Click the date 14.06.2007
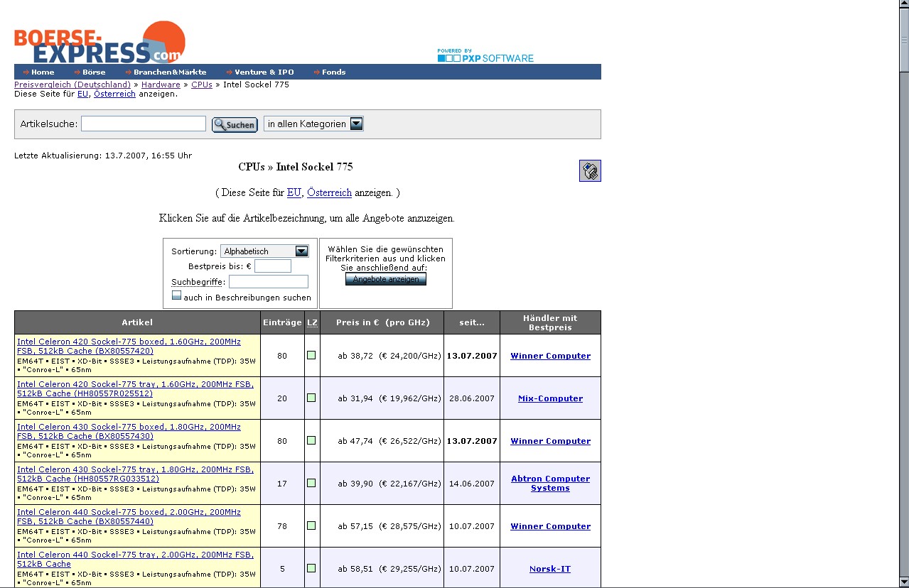The height and width of the screenshot is (588, 909). [x=472, y=484]
